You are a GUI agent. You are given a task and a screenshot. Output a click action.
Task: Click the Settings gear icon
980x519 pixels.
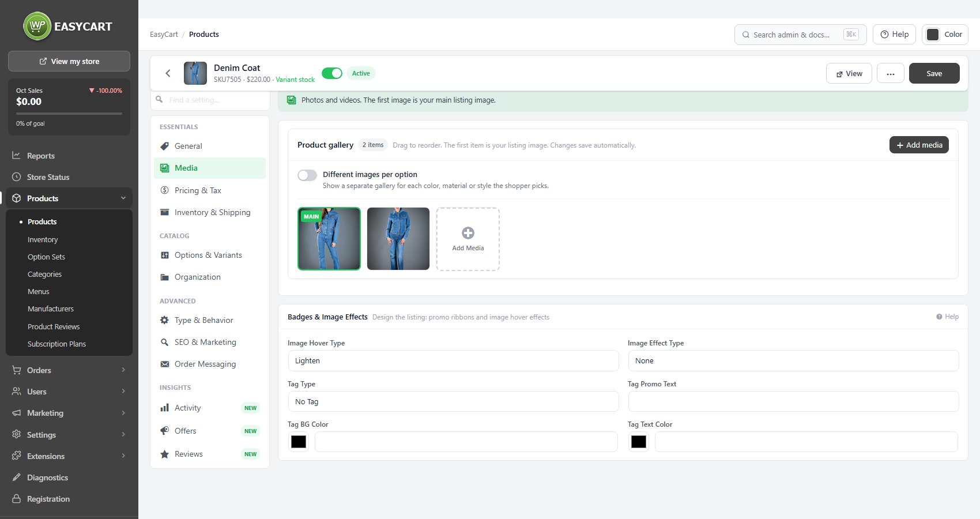tap(16, 434)
